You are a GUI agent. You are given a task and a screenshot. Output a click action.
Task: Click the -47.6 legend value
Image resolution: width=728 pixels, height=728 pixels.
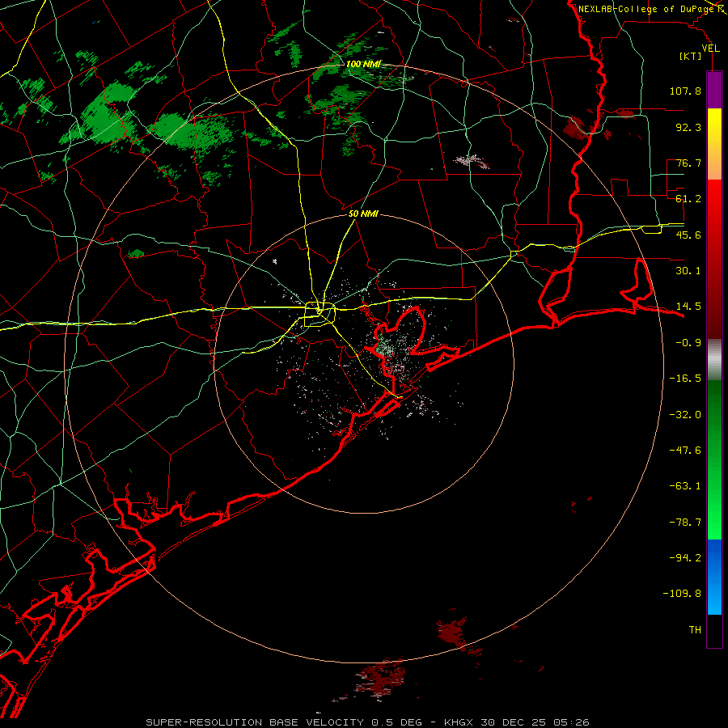[685, 451]
